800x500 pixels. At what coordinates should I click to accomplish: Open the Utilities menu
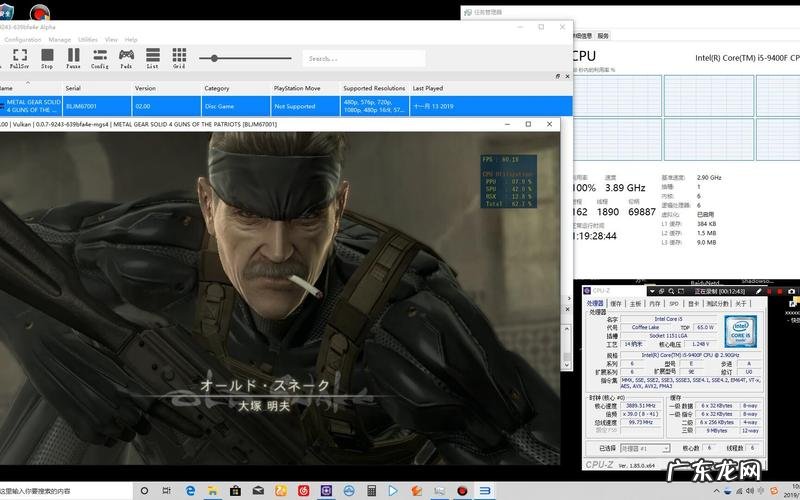[88, 39]
